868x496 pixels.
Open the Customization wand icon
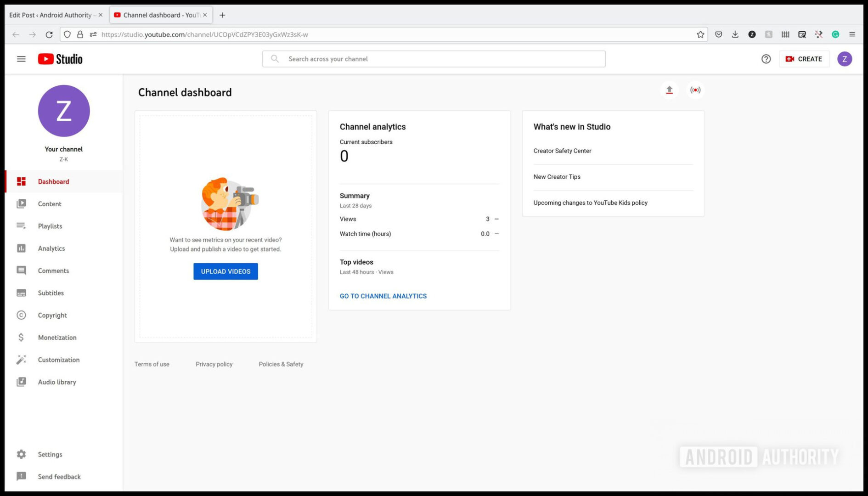click(21, 360)
